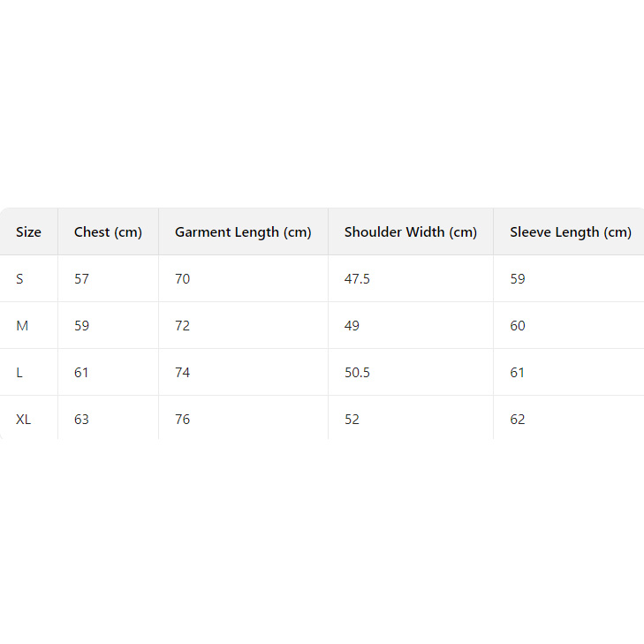
Task: Click sleeve length value 59
Action: coord(518,279)
